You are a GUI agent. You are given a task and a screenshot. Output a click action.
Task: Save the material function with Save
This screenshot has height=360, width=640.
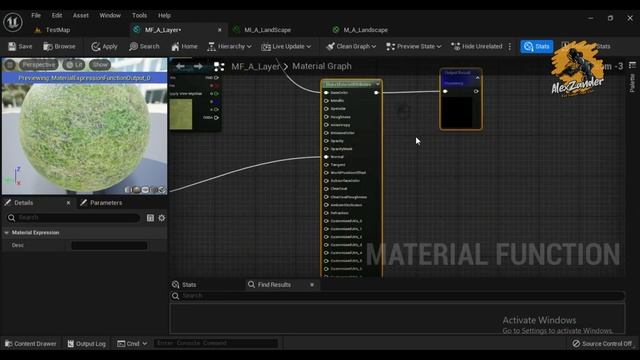[x=20, y=47]
